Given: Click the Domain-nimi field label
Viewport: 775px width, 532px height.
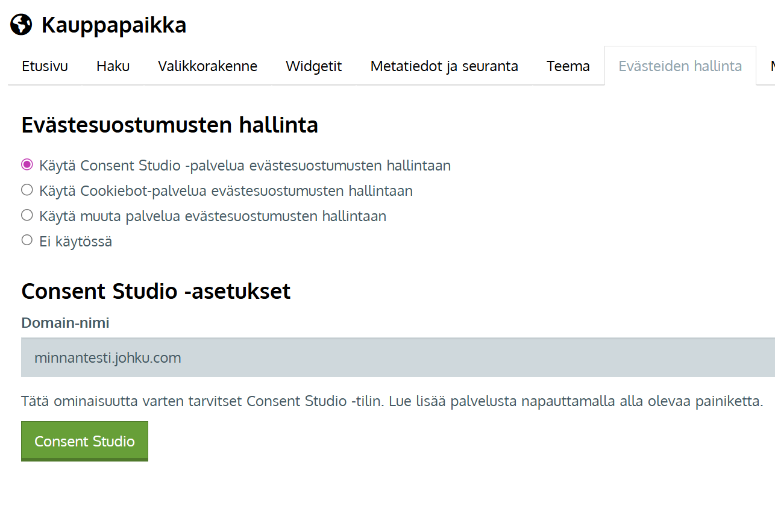Looking at the screenshot, I should (65, 323).
